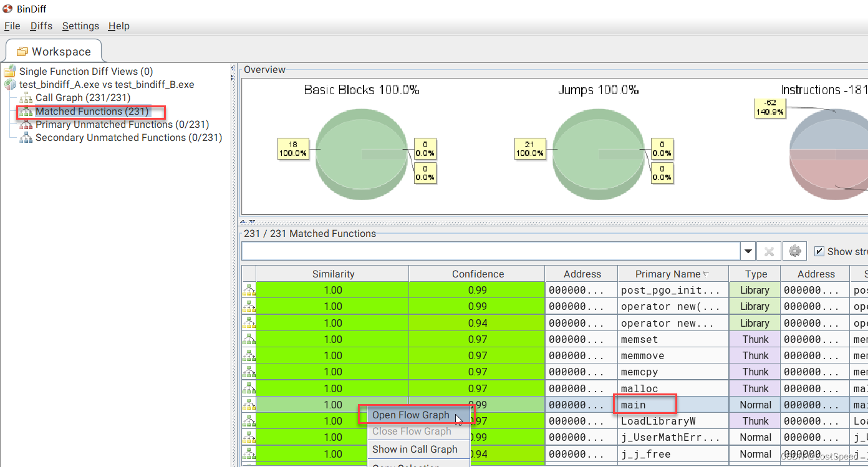
Task: Click the gear icon beside the filter field
Action: point(794,251)
